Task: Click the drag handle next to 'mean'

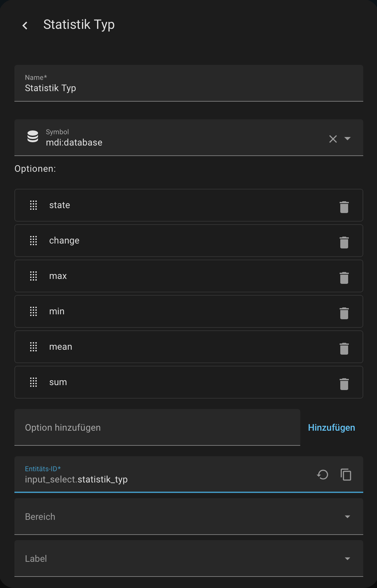Action: coord(33,347)
